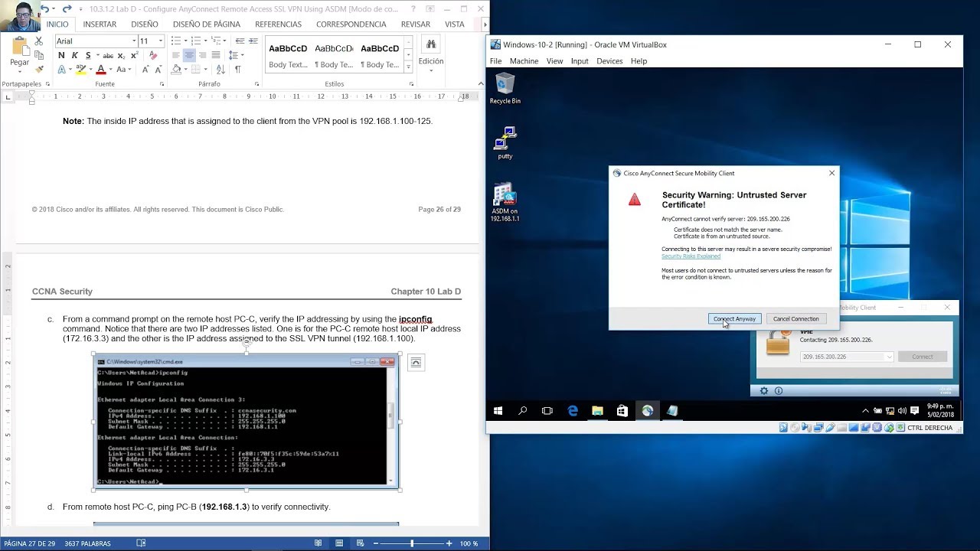Click the Copy icon in Word clipboard group

point(39,55)
